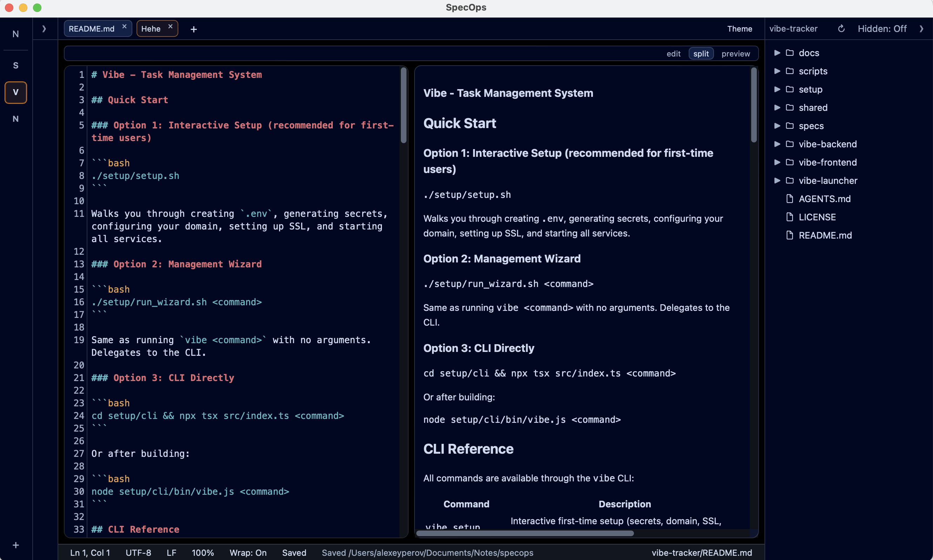
Task: Click the vibe-tracker project name
Action: (x=793, y=29)
